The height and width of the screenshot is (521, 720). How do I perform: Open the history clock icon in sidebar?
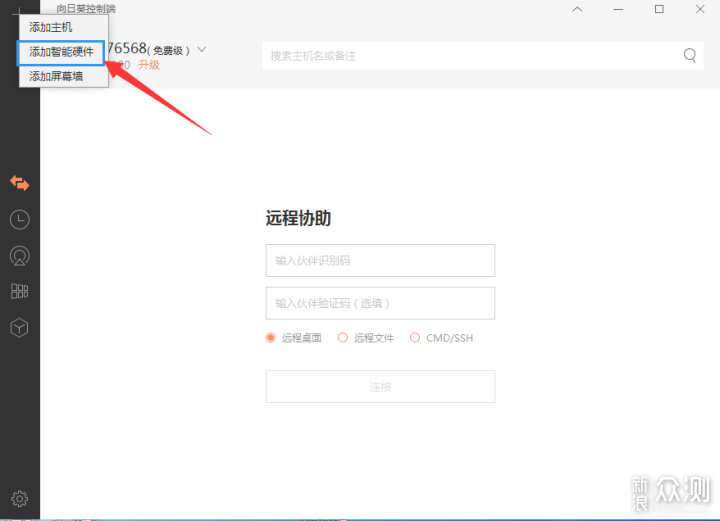(20, 220)
